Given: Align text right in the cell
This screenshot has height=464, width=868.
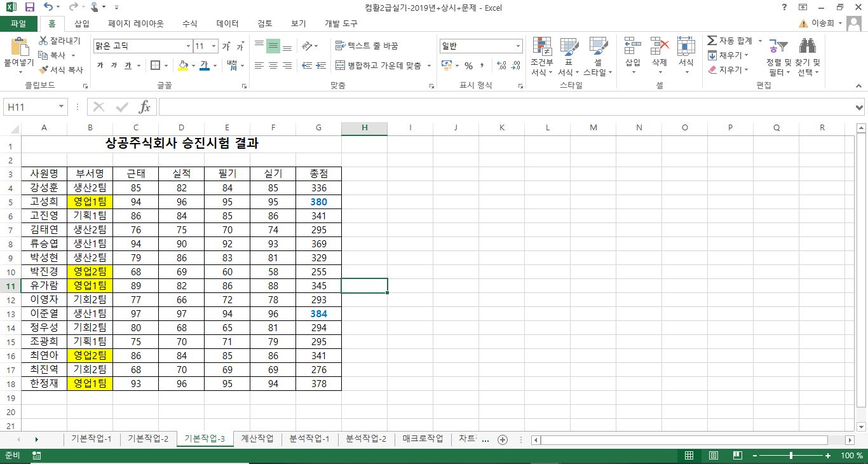Looking at the screenshot, I should pyautogui.click(x=287, y=65).
